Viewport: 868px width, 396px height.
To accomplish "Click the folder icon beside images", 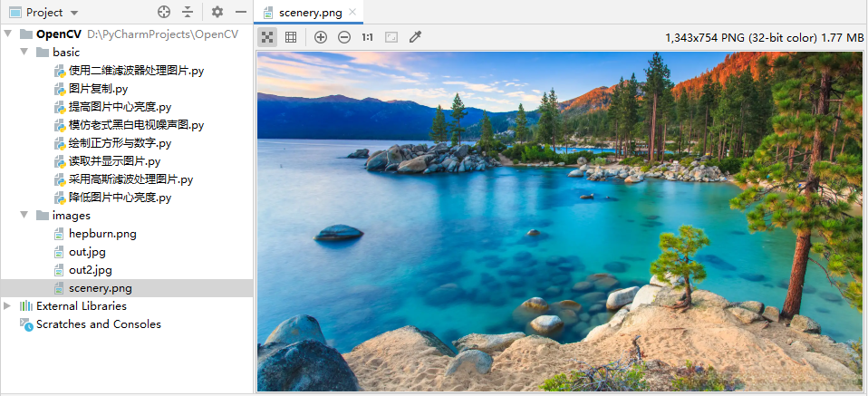I will pyautogui.click(x=42, y=215).
